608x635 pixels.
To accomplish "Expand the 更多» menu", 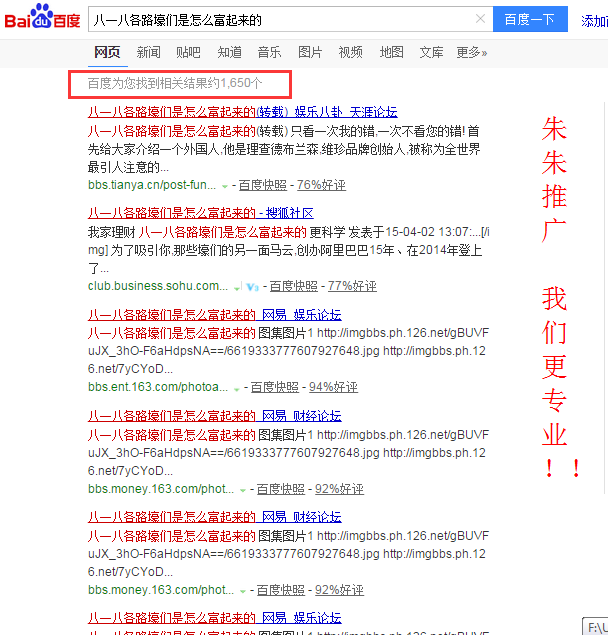I will [471, 52].
